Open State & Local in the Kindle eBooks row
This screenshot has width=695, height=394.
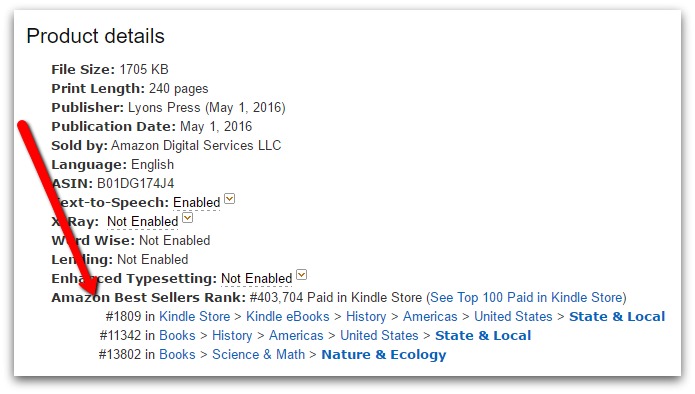[617, 316]
